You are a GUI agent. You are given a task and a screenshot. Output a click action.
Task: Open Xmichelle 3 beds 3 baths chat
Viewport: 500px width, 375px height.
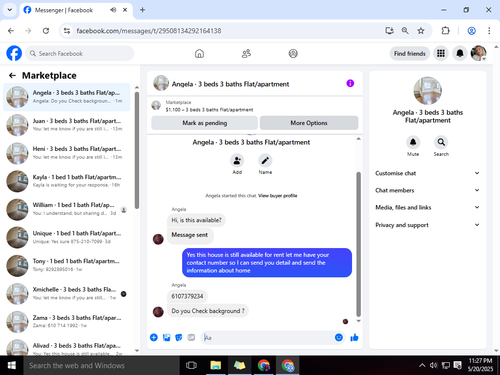point(67,293)
